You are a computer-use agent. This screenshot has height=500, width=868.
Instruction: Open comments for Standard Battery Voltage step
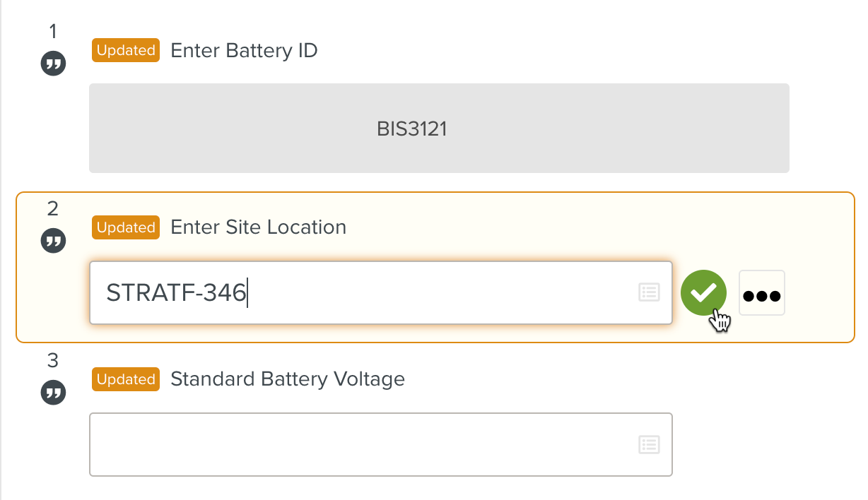53,393
